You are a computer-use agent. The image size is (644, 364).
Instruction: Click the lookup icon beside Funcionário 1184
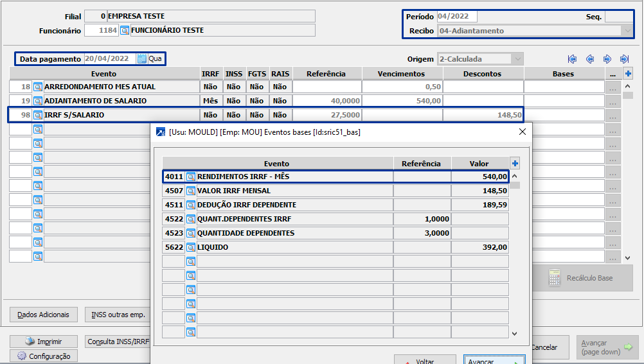coord(125,30)
